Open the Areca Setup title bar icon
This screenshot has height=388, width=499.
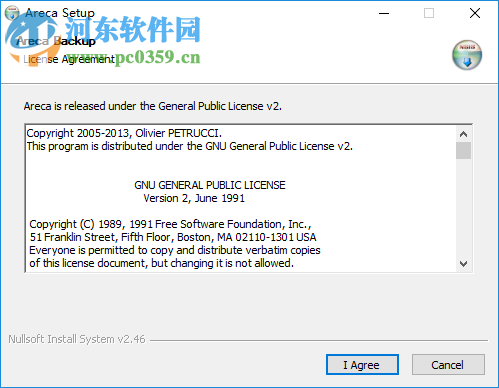tap(12, 13)
